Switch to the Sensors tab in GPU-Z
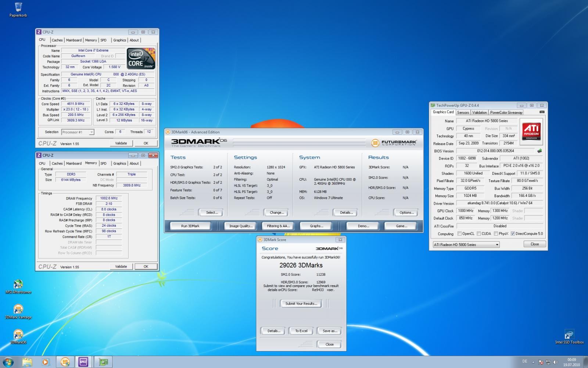 coord(463,113)
